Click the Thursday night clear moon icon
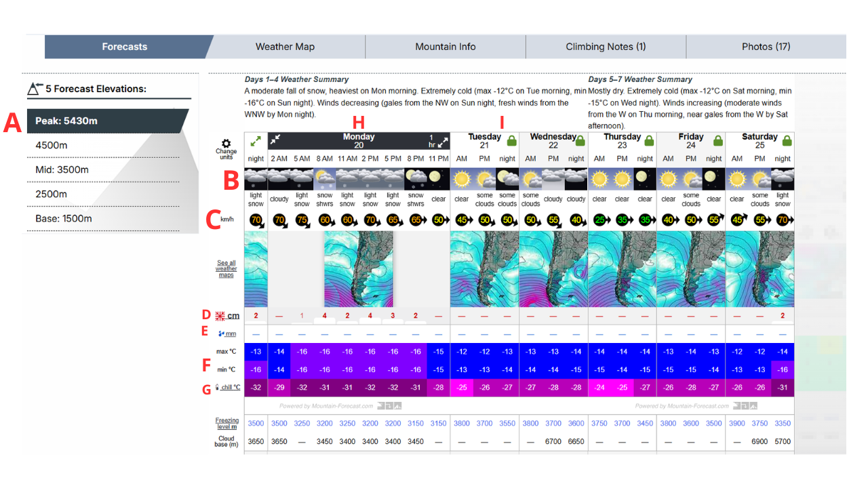The height and width of the screenshot is (488, 868). 645,180
